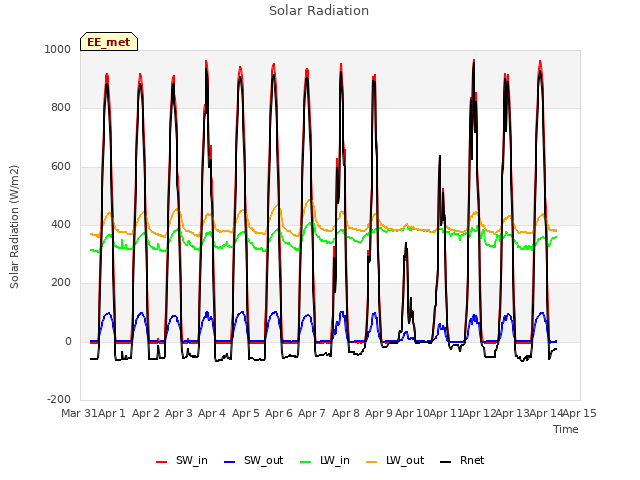Viewport: 640px width, 480px height.
Task: Click the black Rnet legend swatch
Action: click(x=446, y=462)
